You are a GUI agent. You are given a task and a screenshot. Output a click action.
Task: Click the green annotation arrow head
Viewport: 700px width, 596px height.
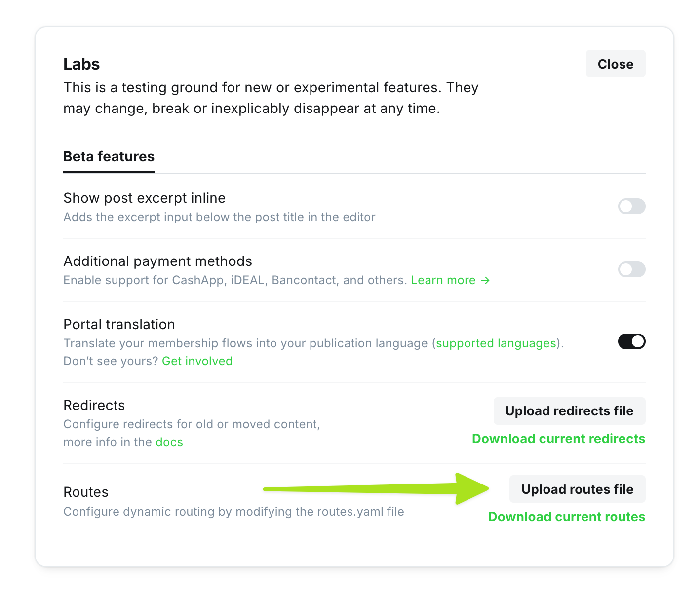click(470, 489)
